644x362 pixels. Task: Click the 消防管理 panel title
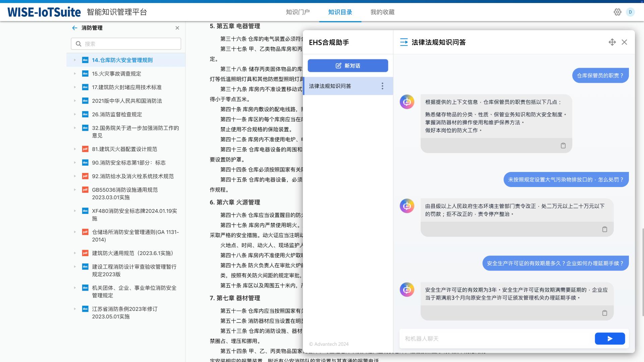pos(92,28)
